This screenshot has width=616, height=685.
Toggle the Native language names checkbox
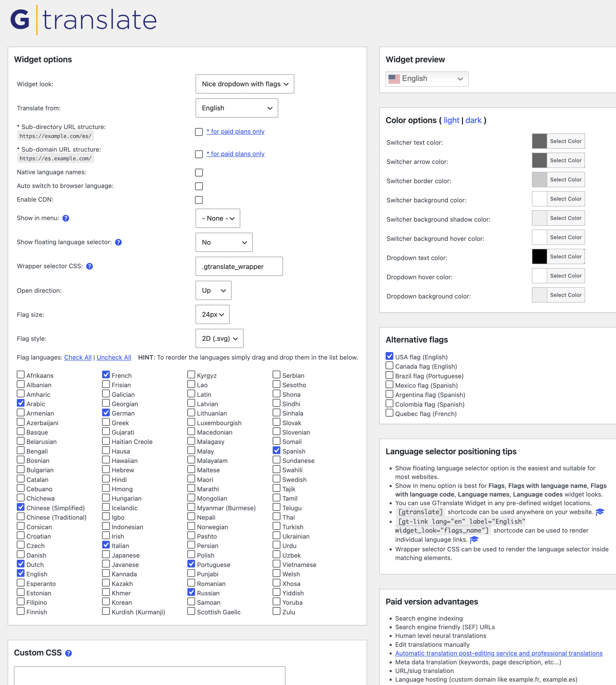pos(199,173)
